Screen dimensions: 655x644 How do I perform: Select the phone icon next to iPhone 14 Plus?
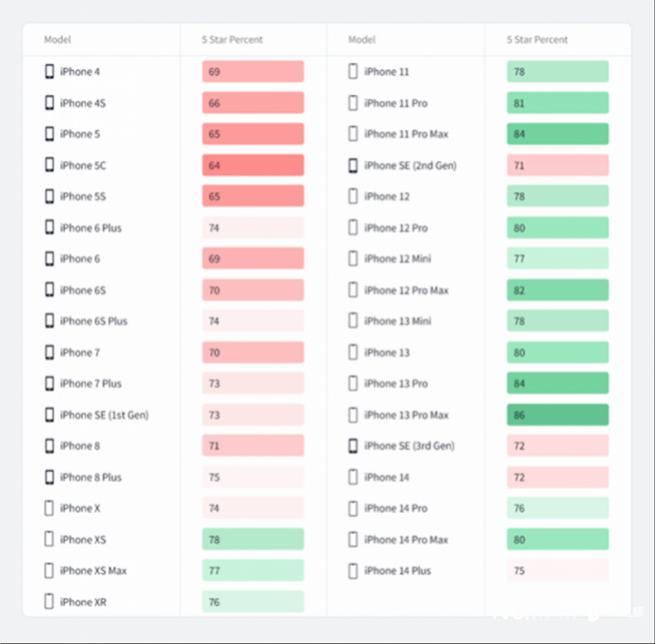pos(353,570)
